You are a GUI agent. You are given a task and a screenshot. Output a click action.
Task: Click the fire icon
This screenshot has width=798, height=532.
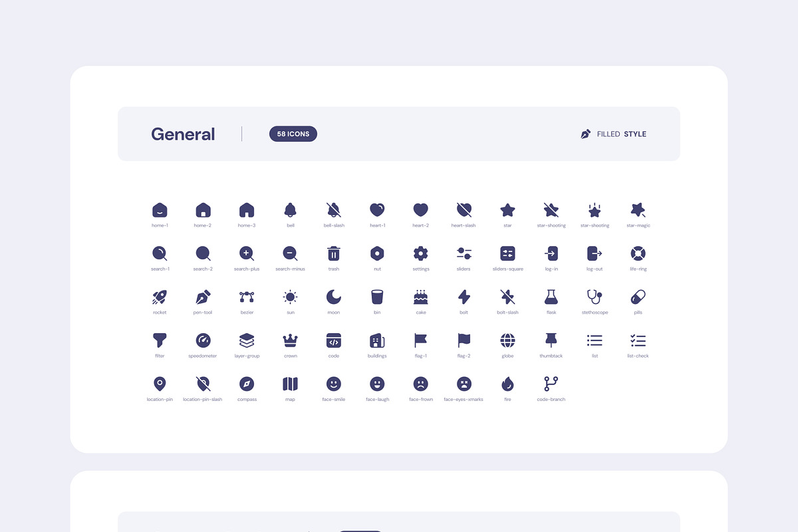pos(507,384)
